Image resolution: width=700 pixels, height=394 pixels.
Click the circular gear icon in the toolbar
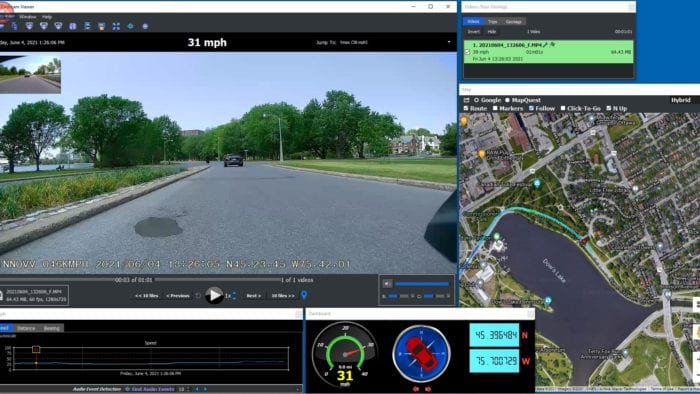(x=130, y=26)
